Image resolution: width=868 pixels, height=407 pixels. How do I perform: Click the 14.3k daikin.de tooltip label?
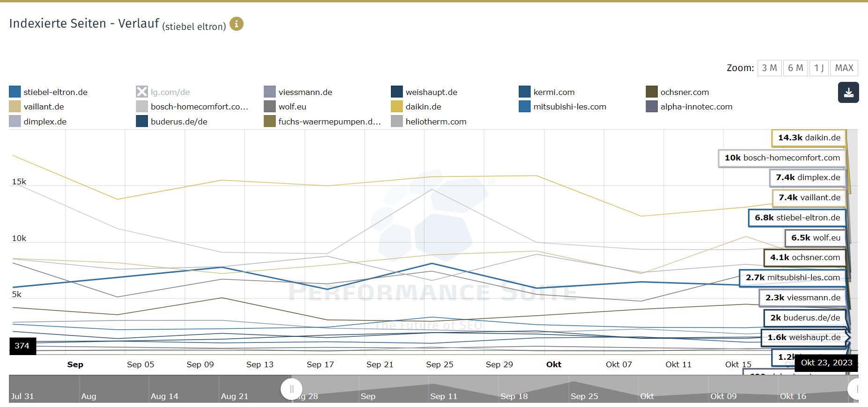pos(809,138)
